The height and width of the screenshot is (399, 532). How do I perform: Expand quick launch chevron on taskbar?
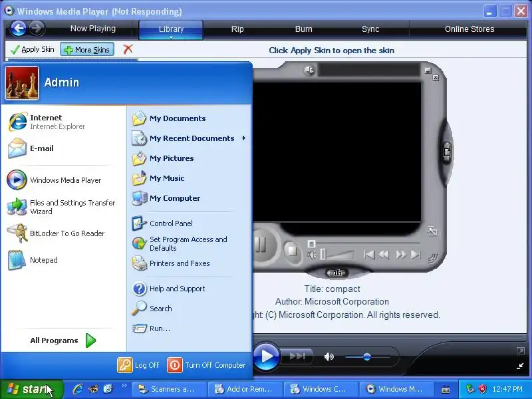[x=124, y=386]
